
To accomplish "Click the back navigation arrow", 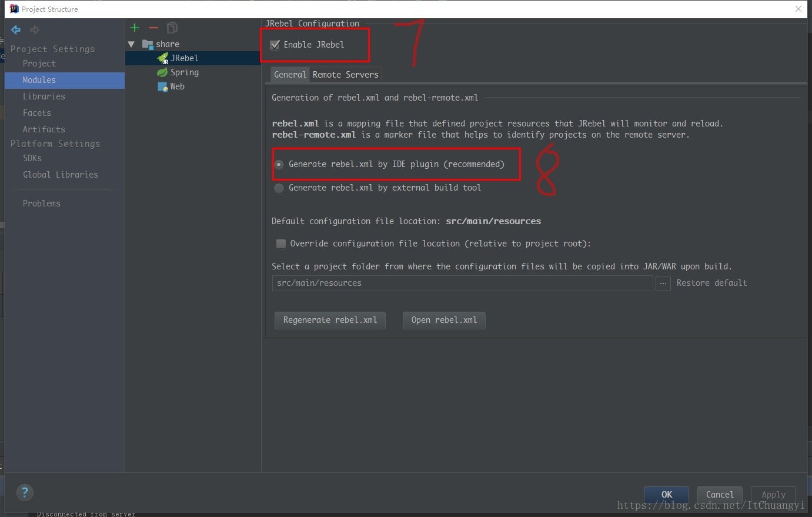I will (16, 29).
